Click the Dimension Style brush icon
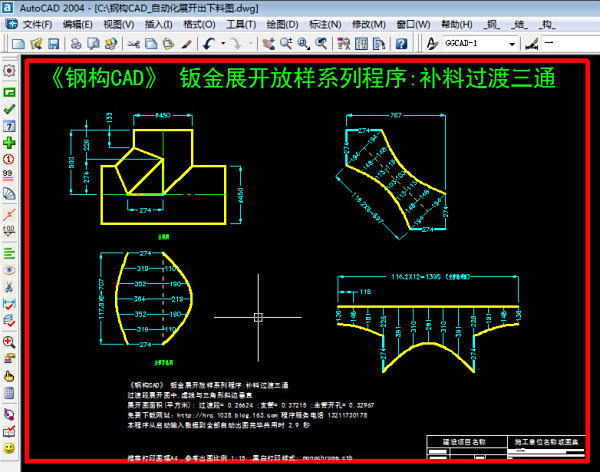The image size is (600, 472). coord(532,44)
